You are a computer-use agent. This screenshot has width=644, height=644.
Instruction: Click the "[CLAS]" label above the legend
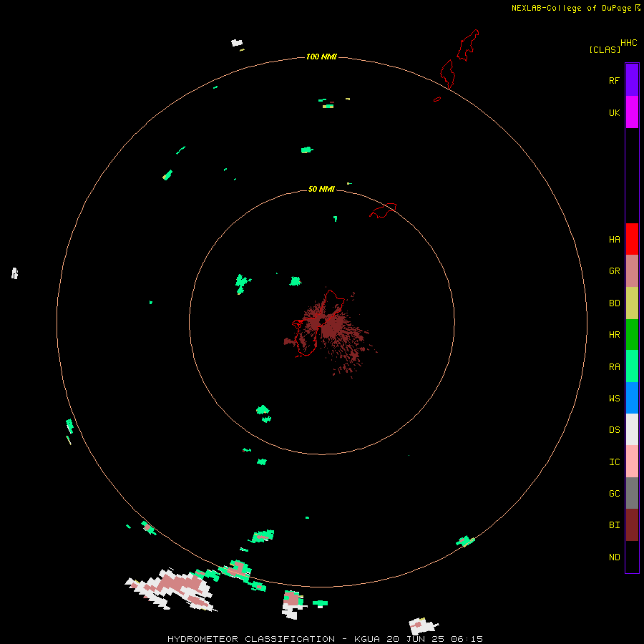(x=605, y=49)
